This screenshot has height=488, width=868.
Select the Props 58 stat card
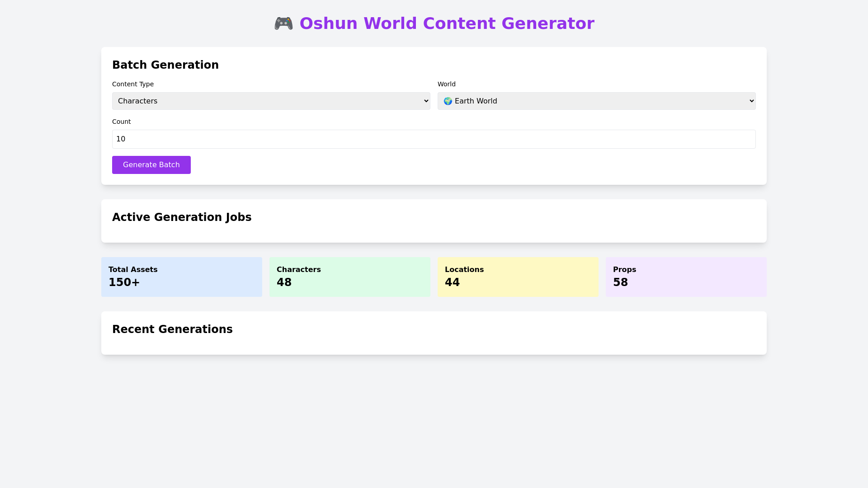686,277
